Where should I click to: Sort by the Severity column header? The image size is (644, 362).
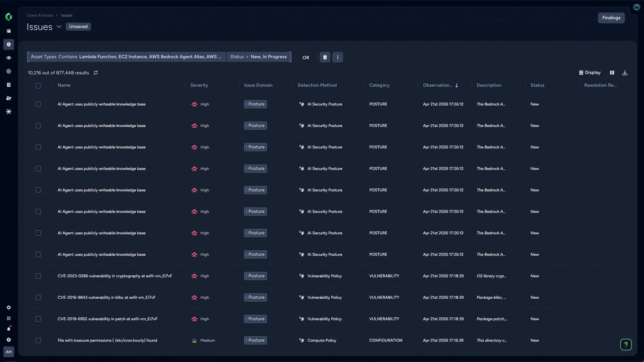pyautogui.click(x=199, y=85)
